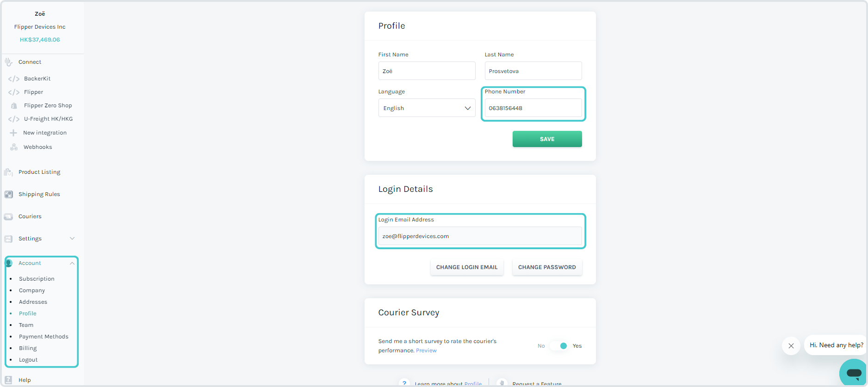Toggle the Courier Survey switch
The image size is (868, 387).
point(560,346)
